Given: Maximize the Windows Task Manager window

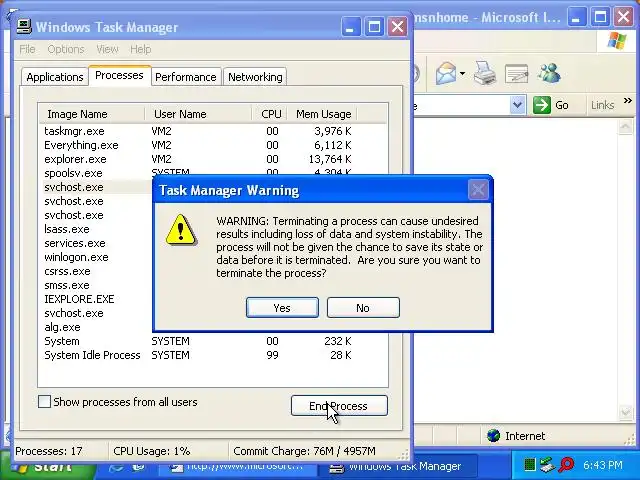Looking at the screenshot, I should (374, 27).
